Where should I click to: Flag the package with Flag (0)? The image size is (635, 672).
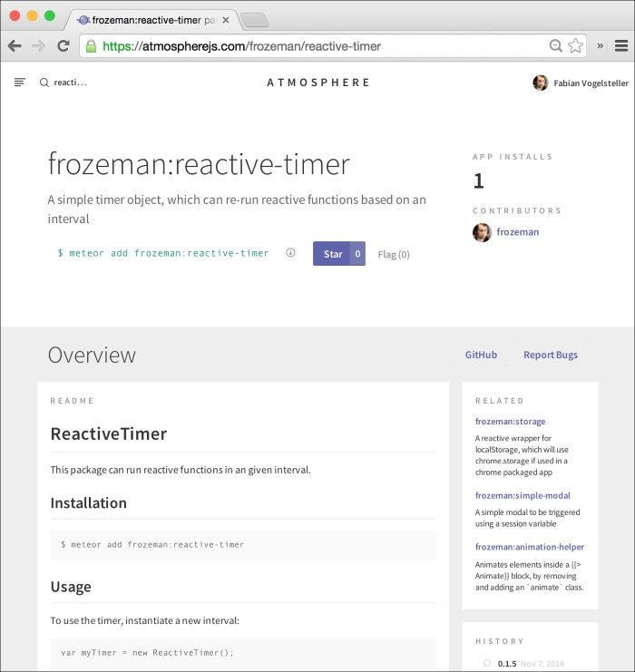pyautogui.click(x=394, y=255)
